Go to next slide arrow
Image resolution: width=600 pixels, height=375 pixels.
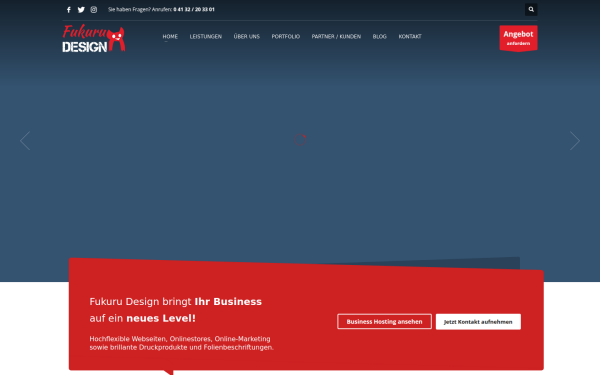tap(575, 141)
